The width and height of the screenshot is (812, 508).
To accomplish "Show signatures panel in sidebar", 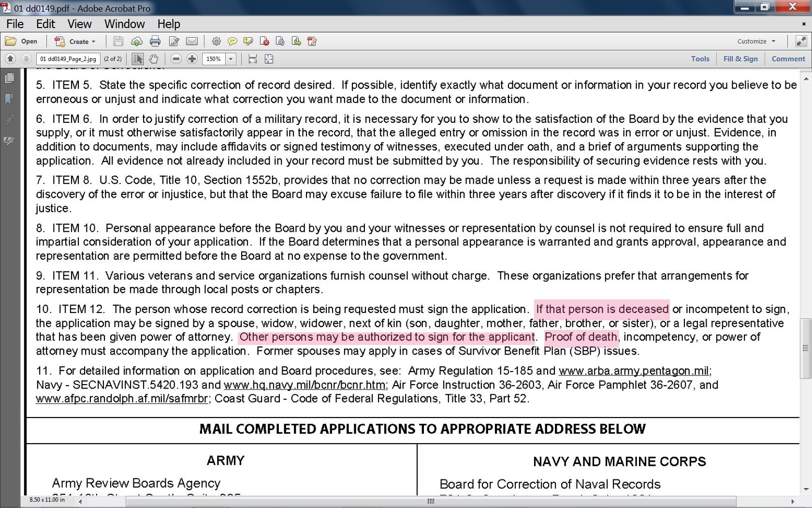I will pos(9,141).
